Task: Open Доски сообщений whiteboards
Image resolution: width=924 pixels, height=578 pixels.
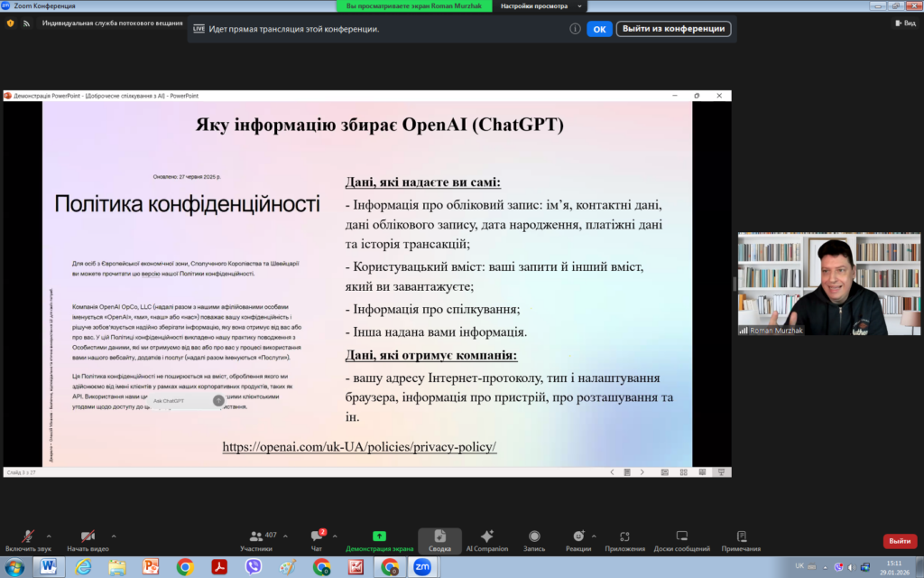Action: pos(682,539)
